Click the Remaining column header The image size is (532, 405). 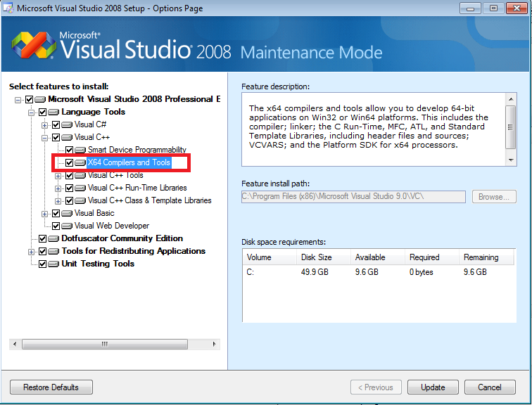coord(486,257)
